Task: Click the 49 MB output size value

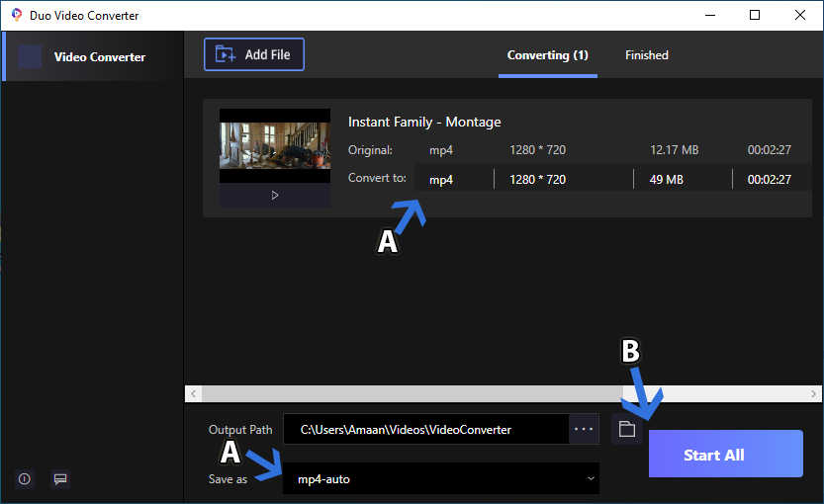Action: tap(667, 180)
